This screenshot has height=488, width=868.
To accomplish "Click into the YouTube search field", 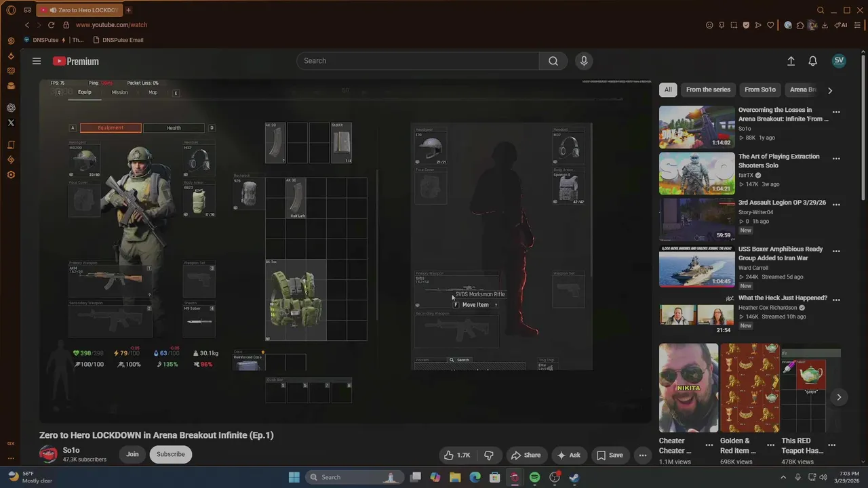I will coord(418,61).
